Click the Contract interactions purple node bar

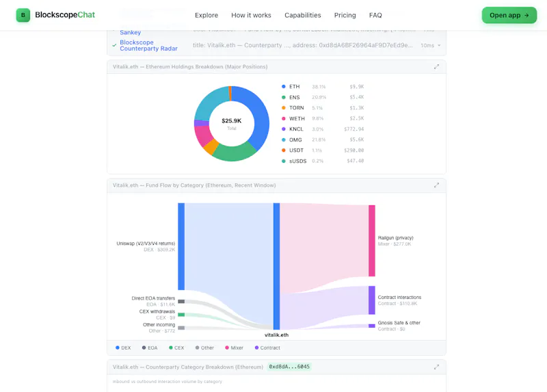[x=372, y=300]
